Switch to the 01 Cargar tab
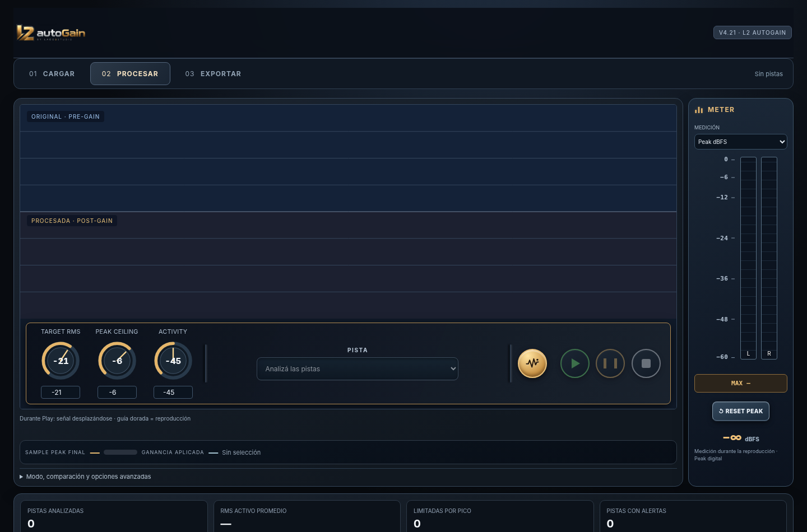Viewport: 807px width, 532px height. click(x=52, y=74)
